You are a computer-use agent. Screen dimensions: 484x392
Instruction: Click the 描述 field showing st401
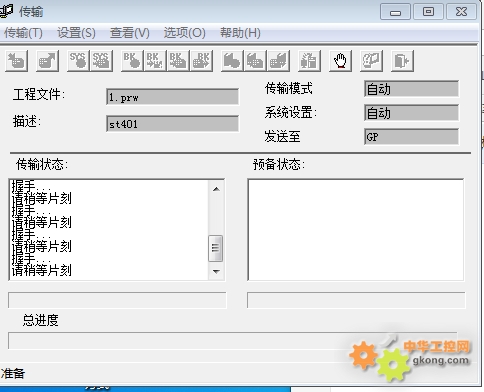pyautogui.click(x=172, y=124)
